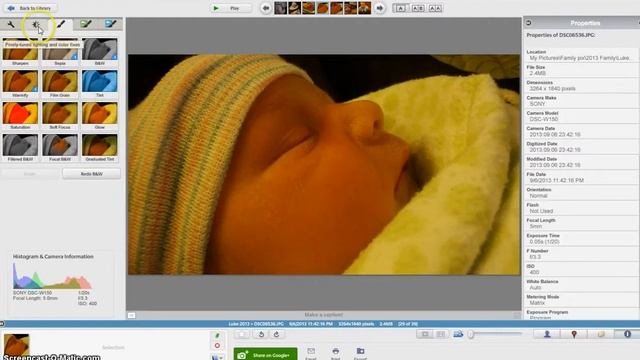Click the Camera Model DSC-W150 value
This screenshot has width=640, height=360.
coord(544,119)
